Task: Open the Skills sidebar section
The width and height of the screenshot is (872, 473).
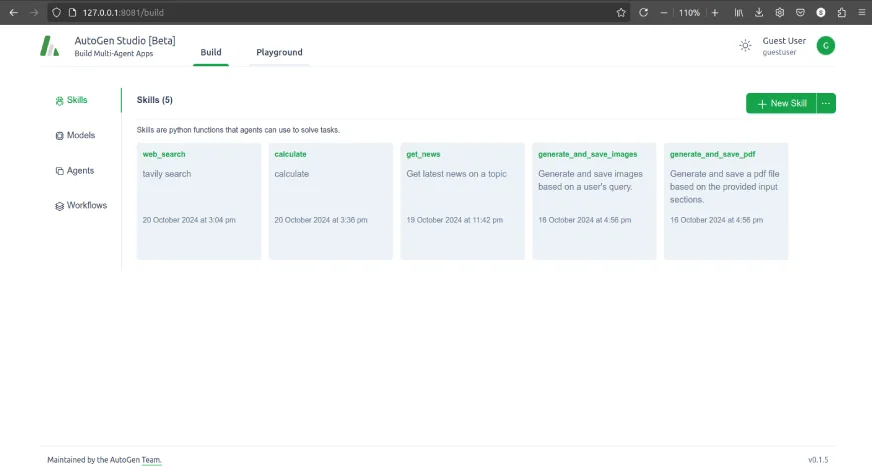Action: (72, 100)
